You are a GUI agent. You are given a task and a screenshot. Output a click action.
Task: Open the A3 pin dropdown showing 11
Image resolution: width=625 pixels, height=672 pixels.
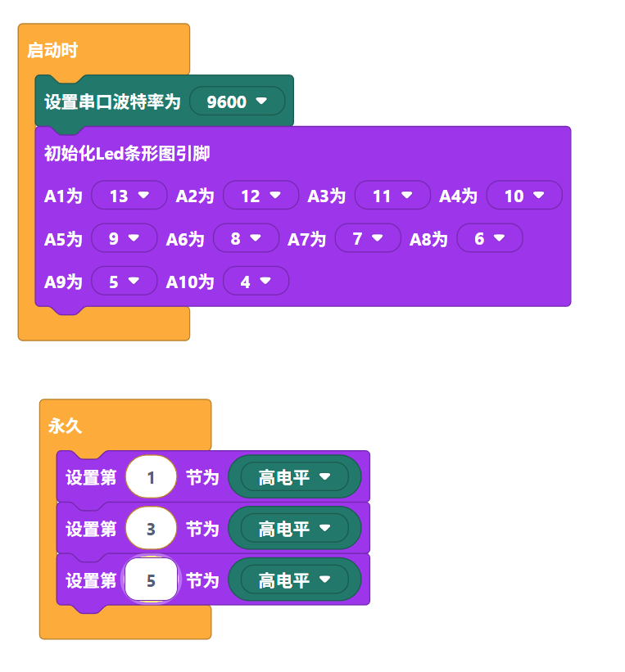click(x=392, y=196)
